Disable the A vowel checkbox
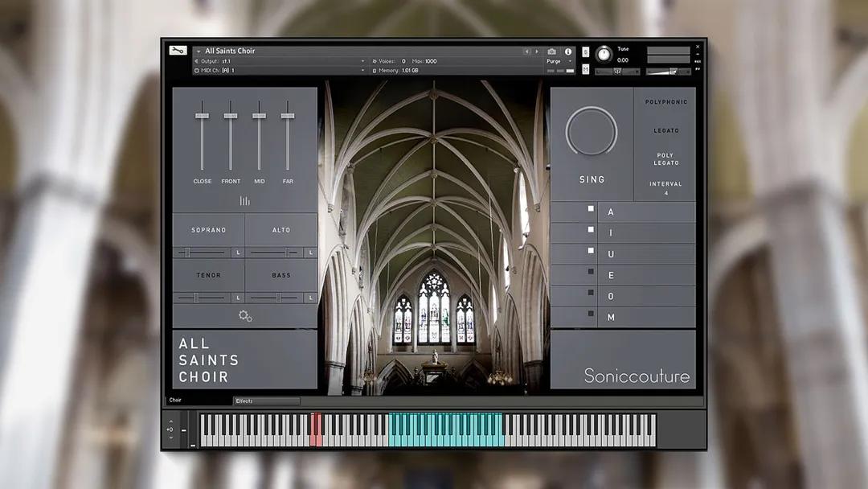The image size is (868, 489). tap(591, 210)
